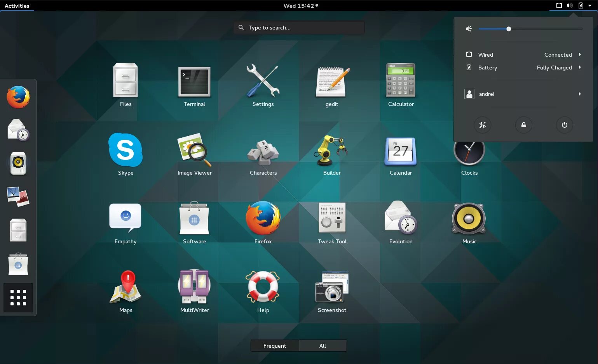Click the Type to search field

299,28
